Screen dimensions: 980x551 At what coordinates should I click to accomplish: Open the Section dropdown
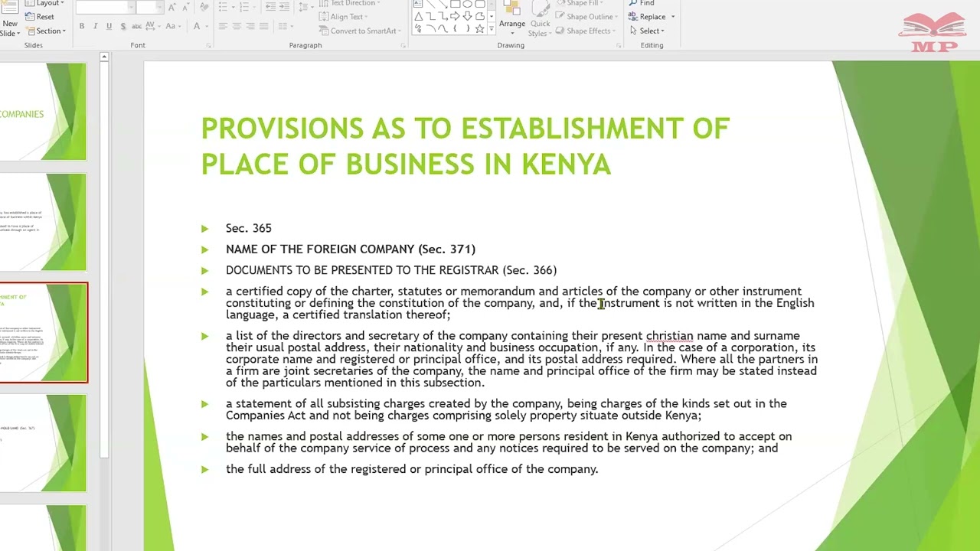point(46,31)
